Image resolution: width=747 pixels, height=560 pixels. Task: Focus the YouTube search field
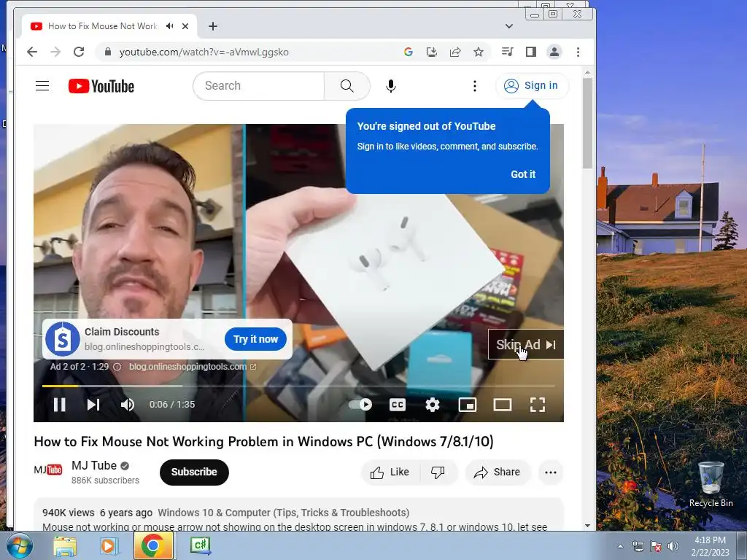point(260,86)
